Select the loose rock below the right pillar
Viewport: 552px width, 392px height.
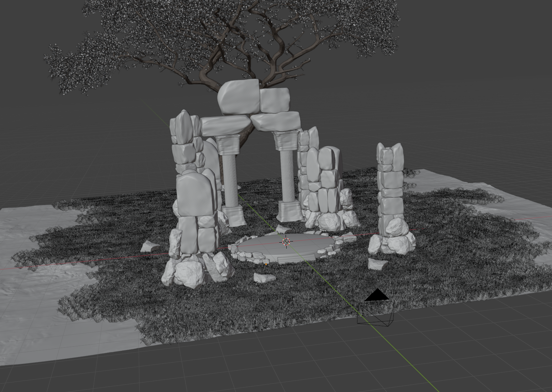click(x=377, y=264)
